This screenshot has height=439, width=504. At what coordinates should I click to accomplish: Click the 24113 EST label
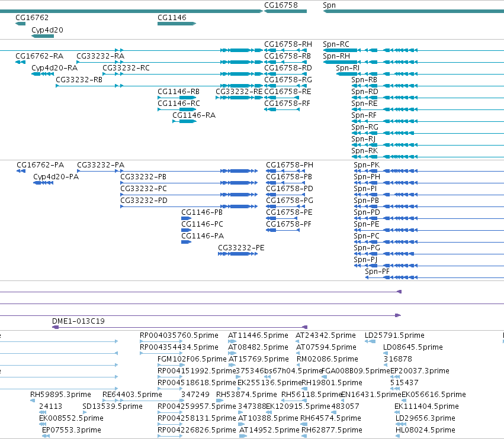[x=50, y=406]
